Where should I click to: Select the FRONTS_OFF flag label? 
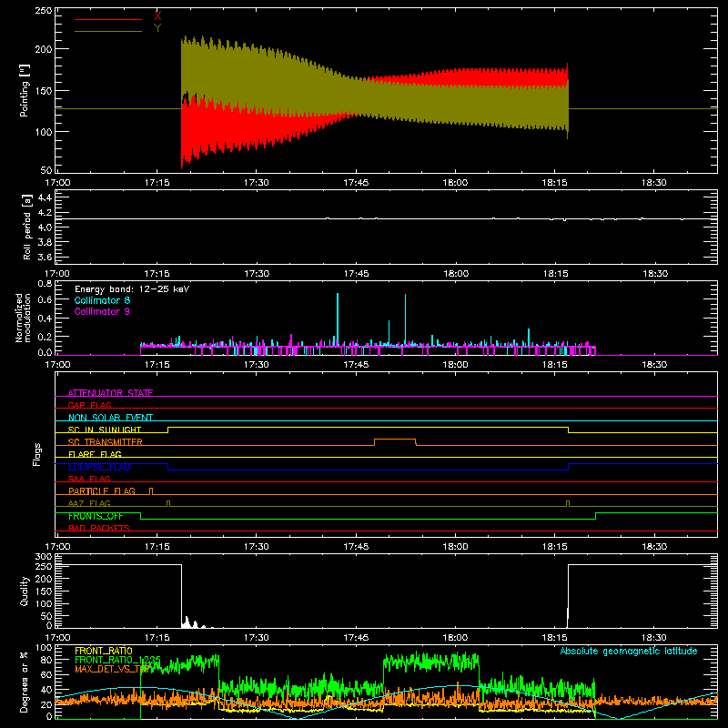[96, 516]
